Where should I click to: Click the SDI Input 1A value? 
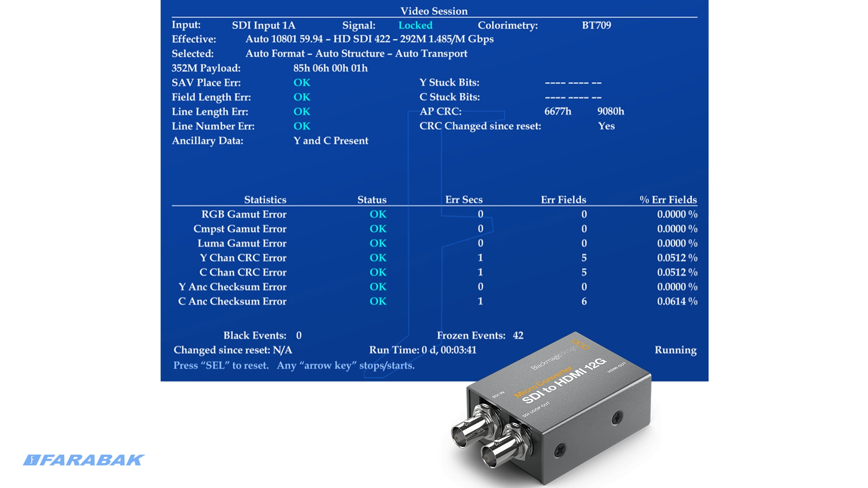coord(263,25)
